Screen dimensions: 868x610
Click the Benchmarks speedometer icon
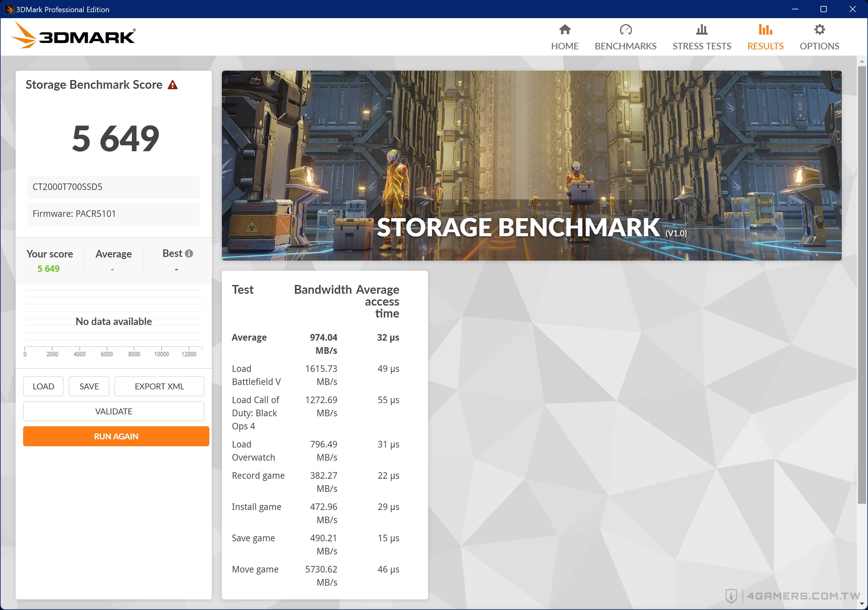click(626, 29)
